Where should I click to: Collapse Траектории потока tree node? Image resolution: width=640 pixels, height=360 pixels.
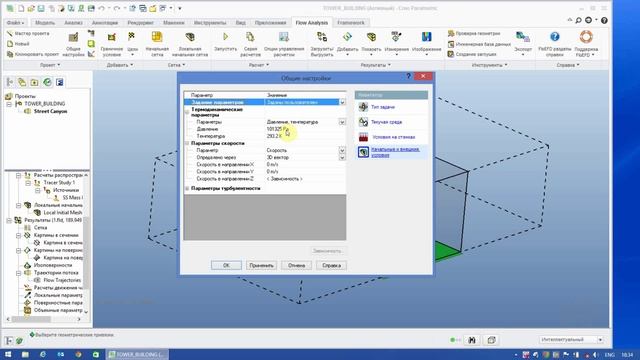[x=19, y=273]
